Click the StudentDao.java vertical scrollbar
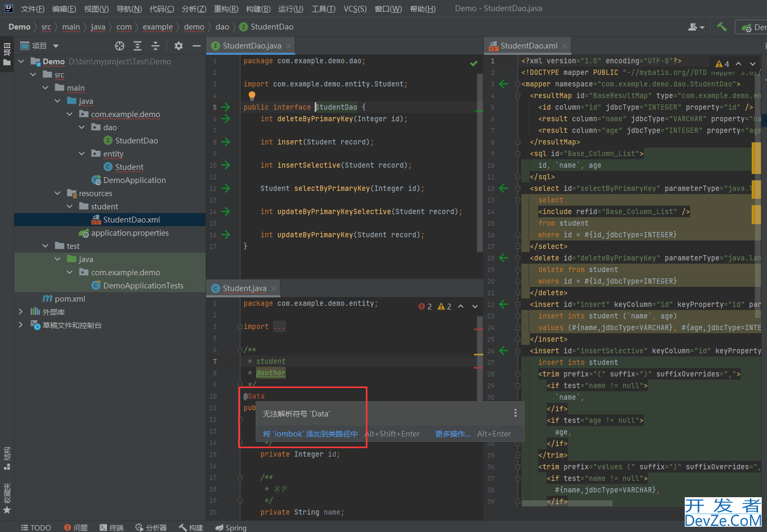The height and width of the screenshot is (532, 767). (x=480, y=163)
